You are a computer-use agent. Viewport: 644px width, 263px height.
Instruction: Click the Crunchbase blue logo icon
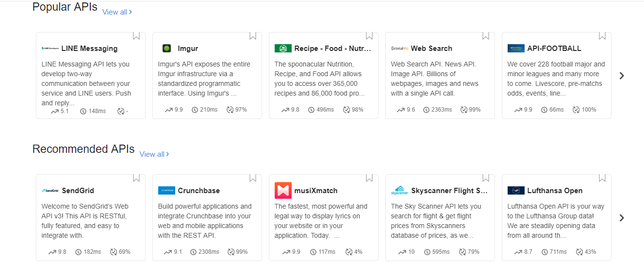[166, 191]
